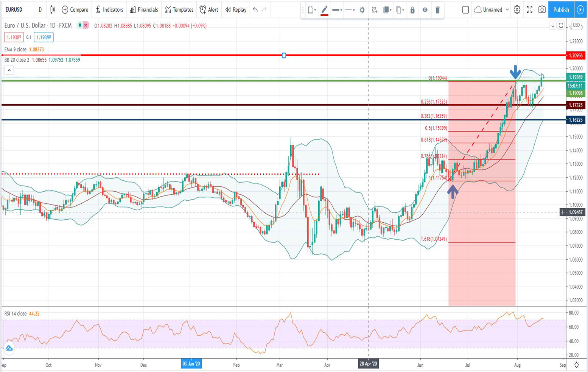Toggle the select layout square checkbox
The width and height of the screenshot is (588, 372).
tap(465, 10)
